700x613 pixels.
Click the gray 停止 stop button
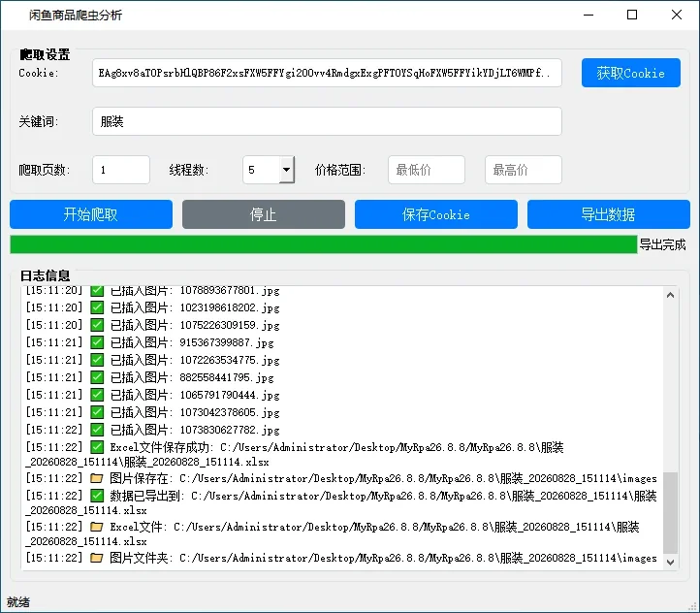point(264,214)
